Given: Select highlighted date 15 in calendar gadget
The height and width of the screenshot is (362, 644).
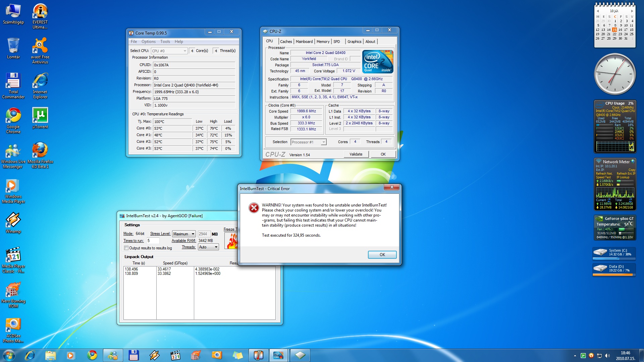Looking at the screenshot, I should pos(614,29).
